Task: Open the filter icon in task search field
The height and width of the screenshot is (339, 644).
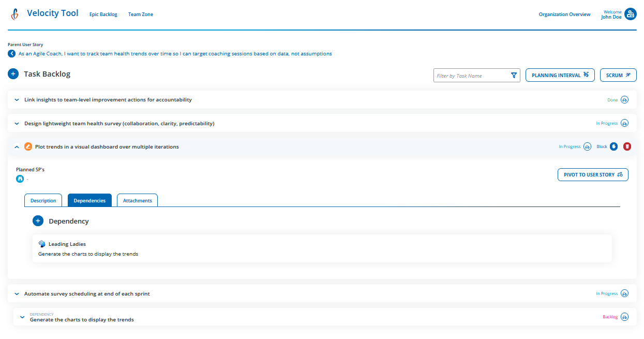Action: pos(514,75)
